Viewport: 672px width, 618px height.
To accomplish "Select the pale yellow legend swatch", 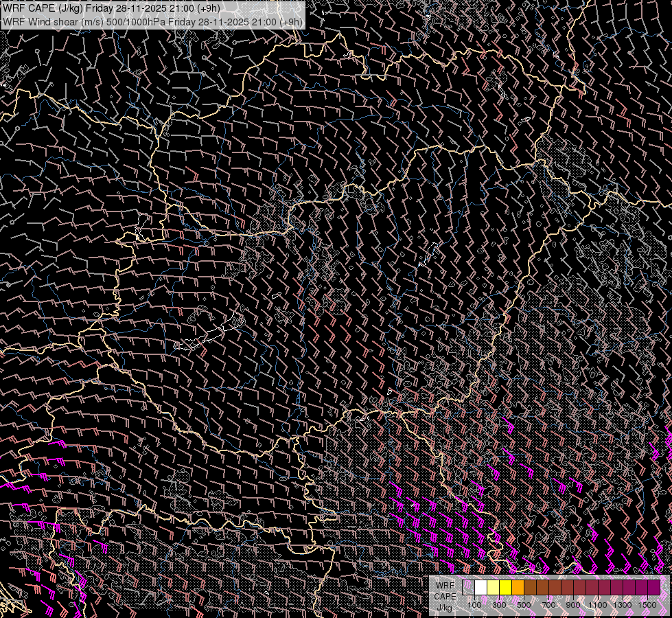I will (x=493, y=588).
